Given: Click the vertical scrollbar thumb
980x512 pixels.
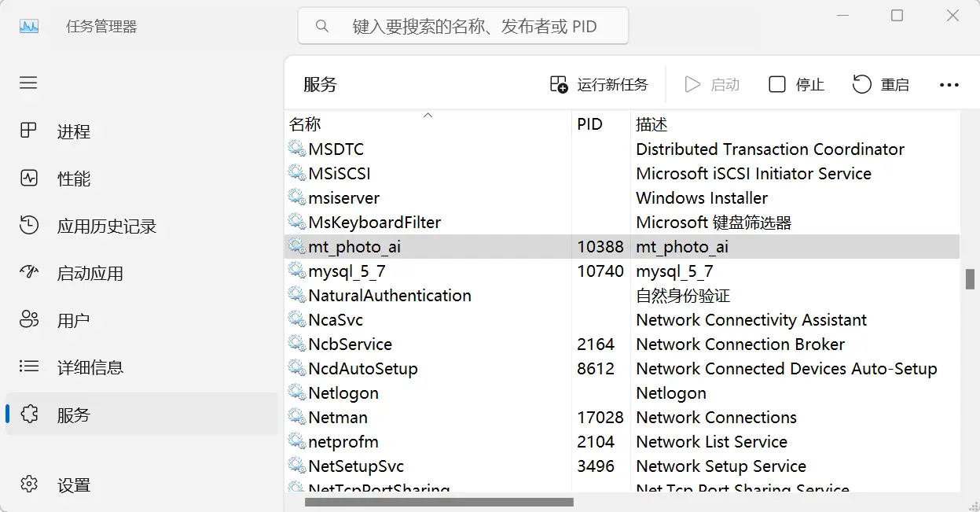Looking at the screenshot, I should pyautogui.click(x=970, y=279).
